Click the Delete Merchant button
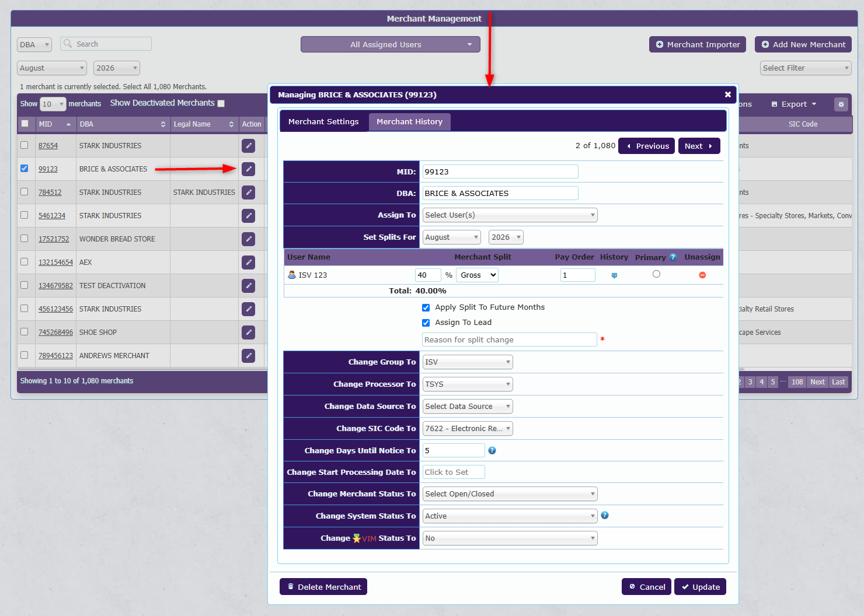This screenshot has height=616, width=864. [323, 587]
